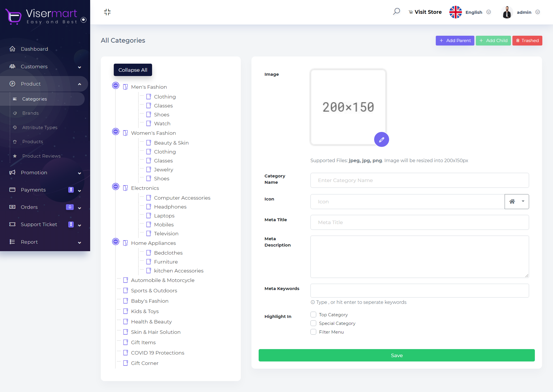Open the search magnifier icon
The width and height of the screenshot is (553, 392).
[x=397, y=12]
